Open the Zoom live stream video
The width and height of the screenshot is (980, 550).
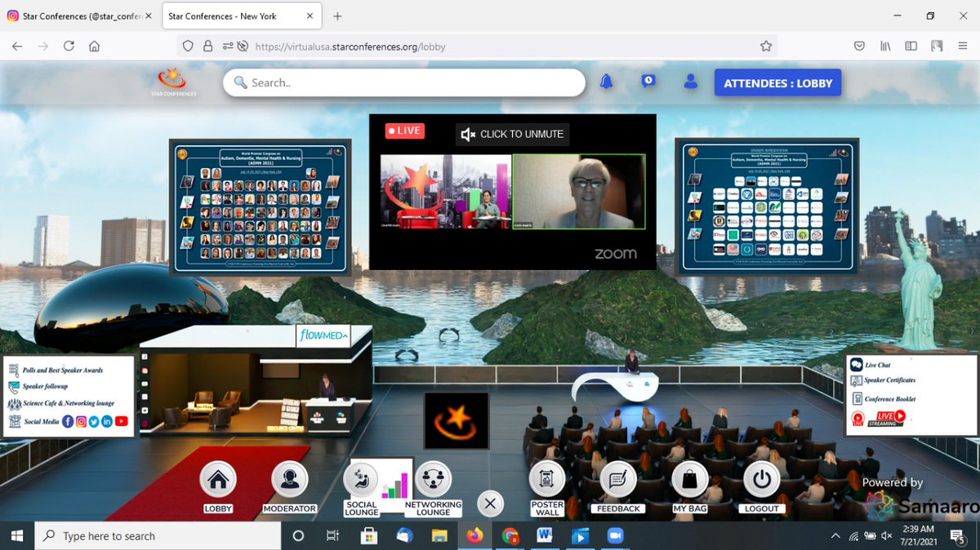[x=513, y=192]
